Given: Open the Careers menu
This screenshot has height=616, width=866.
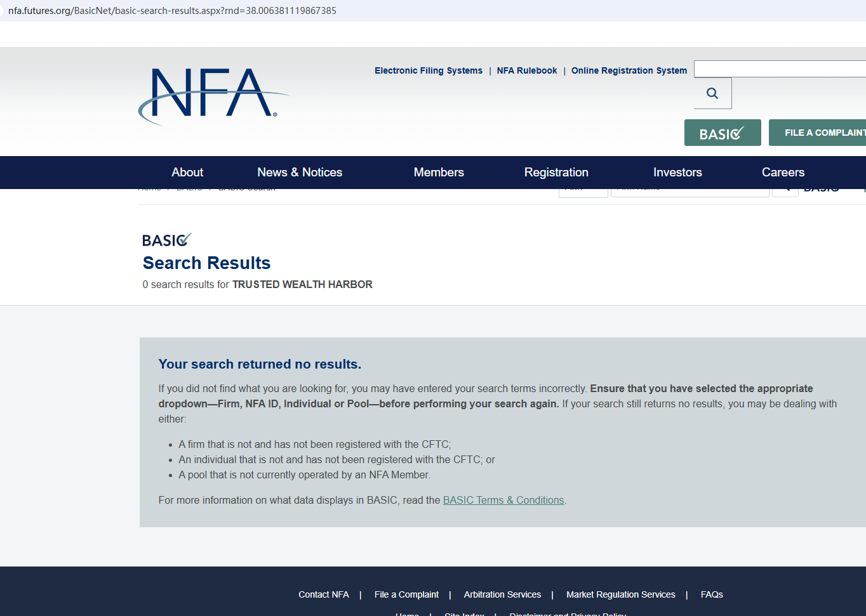Looking at the screenshot, I should pyautogui.click(x=783, y=172).
